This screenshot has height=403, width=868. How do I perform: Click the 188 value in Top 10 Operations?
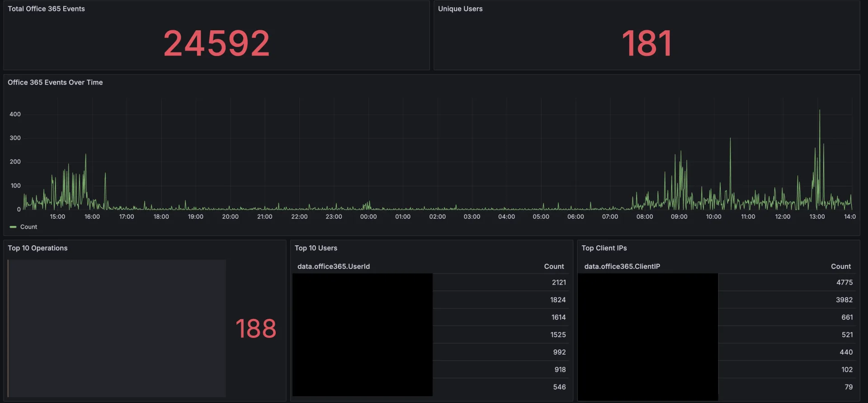tap(256, 328)
